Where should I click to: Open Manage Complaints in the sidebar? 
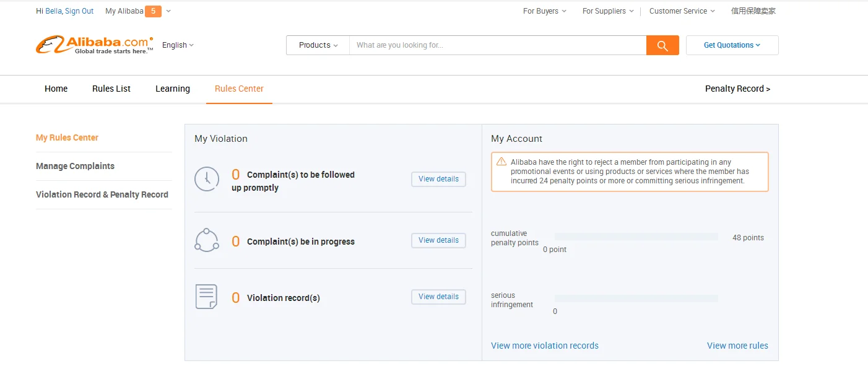click(x=75, y=166)
